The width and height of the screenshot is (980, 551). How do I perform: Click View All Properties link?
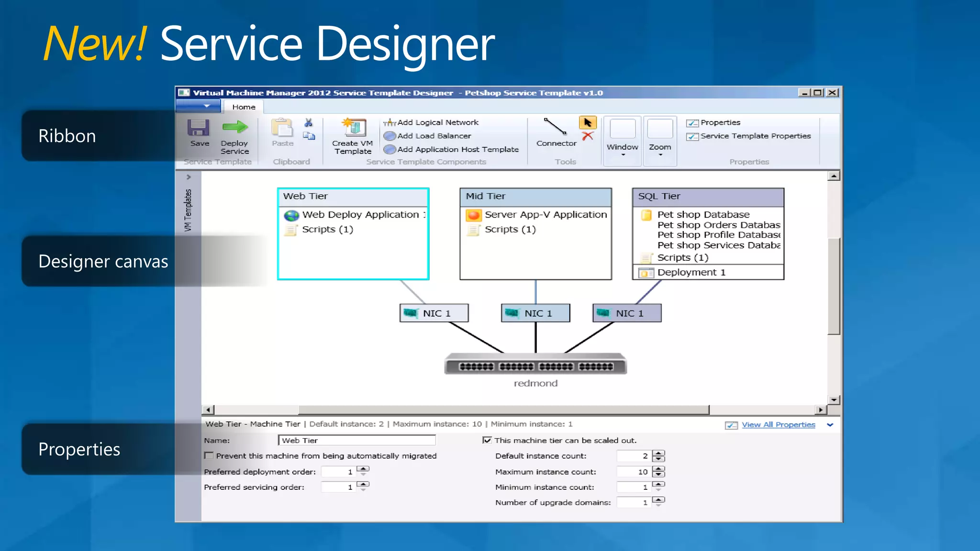click(778, 425)
